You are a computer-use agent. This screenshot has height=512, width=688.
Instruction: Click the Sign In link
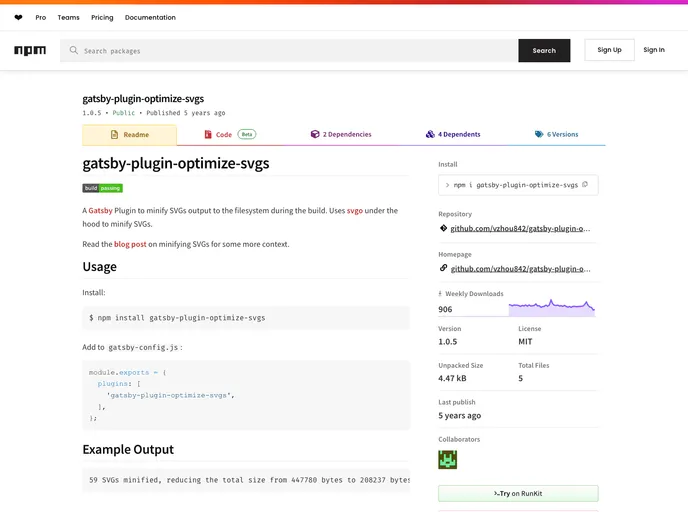pyautogui.click(x=654, y=50)
